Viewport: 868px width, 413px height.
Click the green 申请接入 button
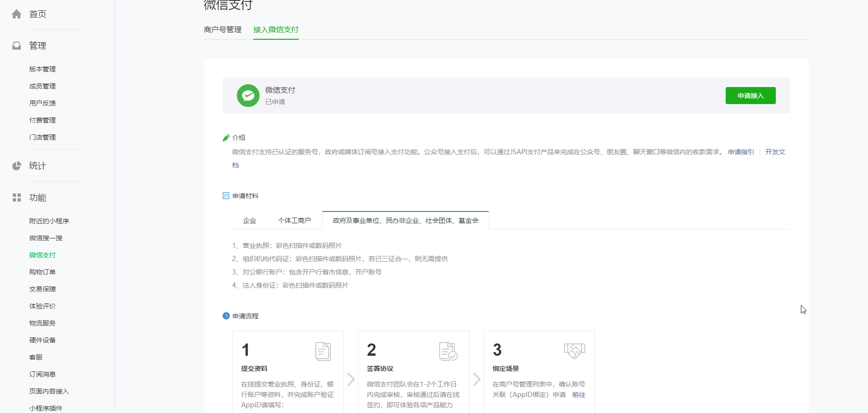point(751,96)
